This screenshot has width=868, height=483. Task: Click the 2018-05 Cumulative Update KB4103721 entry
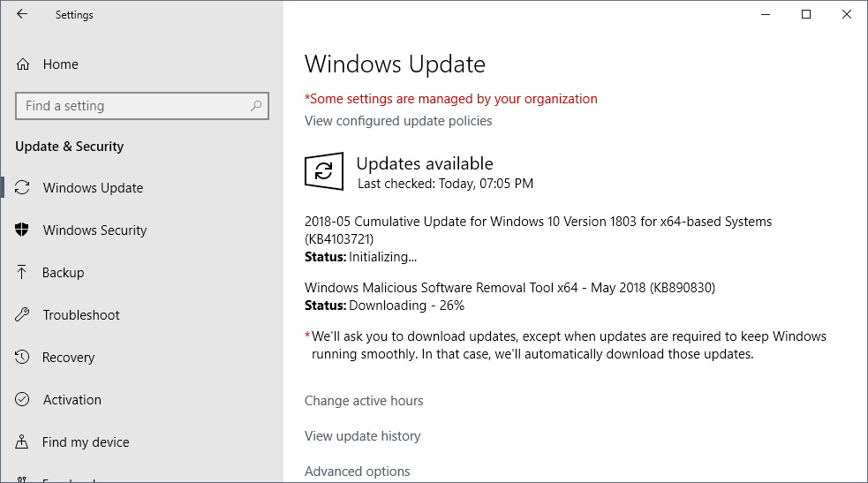pos(538,230)
